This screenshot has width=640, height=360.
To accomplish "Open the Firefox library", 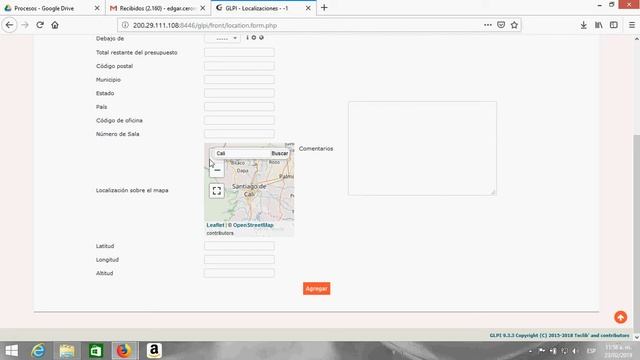I will (x=599, y=25).
